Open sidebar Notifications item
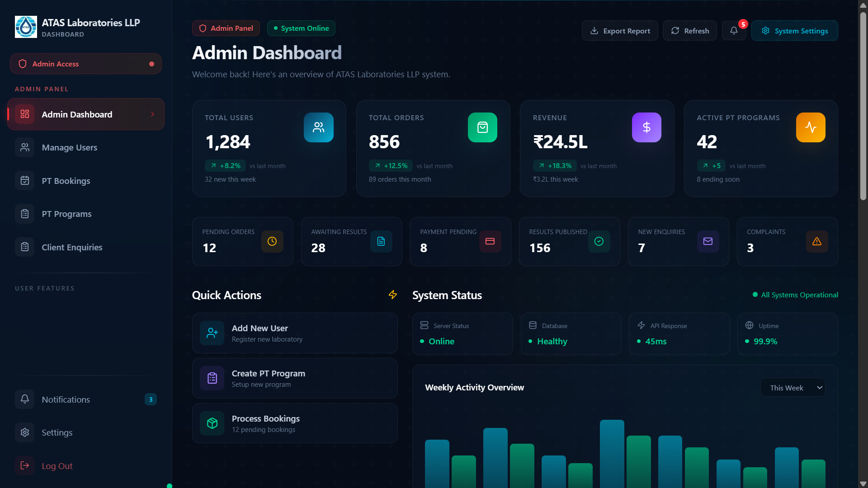 (x=86, y=399)
